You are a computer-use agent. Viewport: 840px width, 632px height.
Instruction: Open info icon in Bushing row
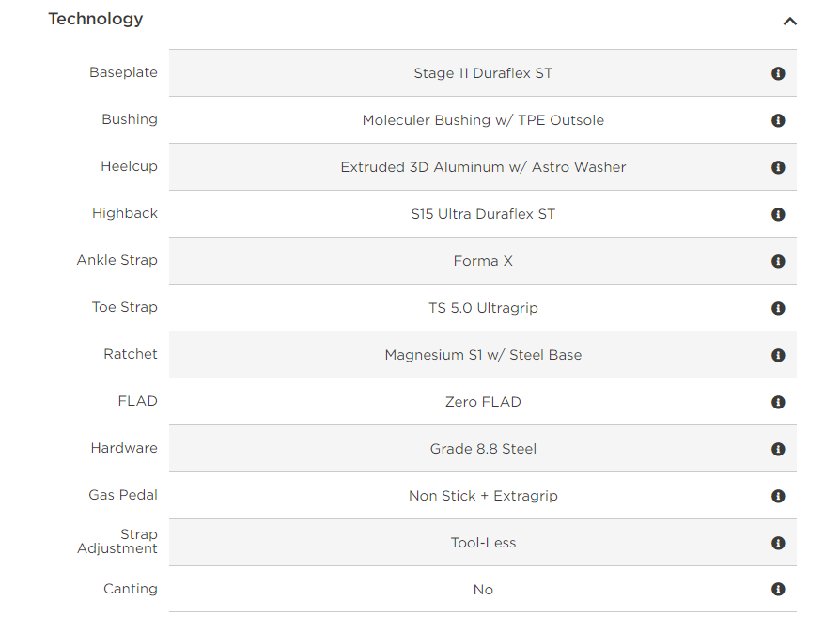pos(778,120)
